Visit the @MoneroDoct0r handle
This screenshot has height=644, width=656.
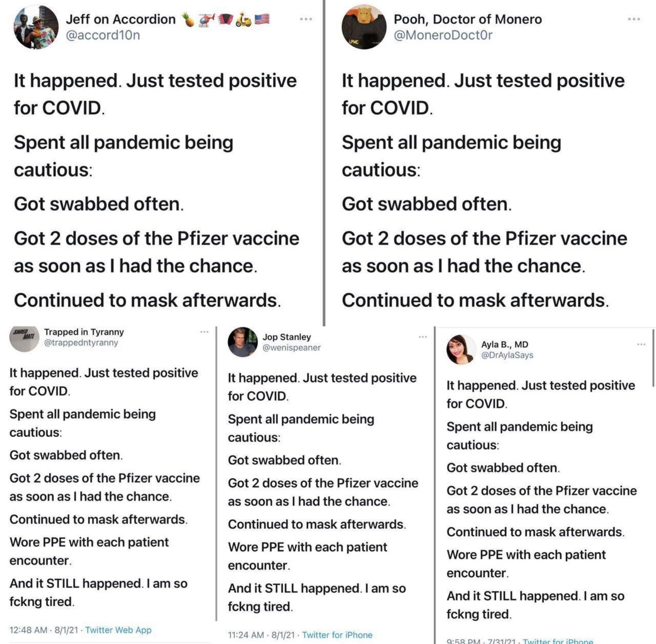tap(443, 35)
